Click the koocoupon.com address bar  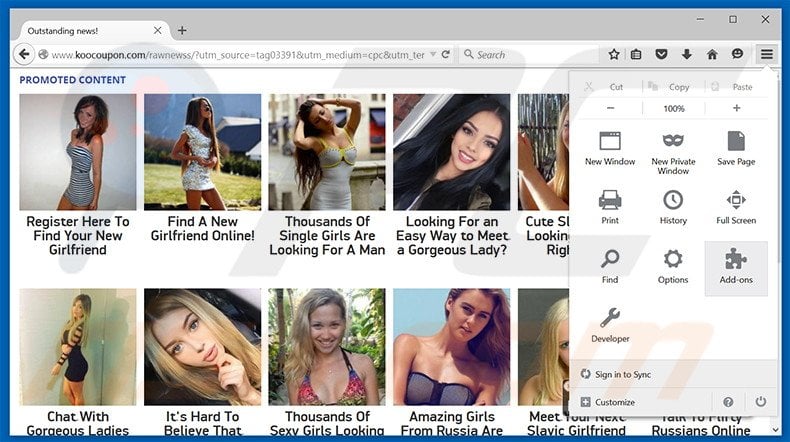coord(238,54)
